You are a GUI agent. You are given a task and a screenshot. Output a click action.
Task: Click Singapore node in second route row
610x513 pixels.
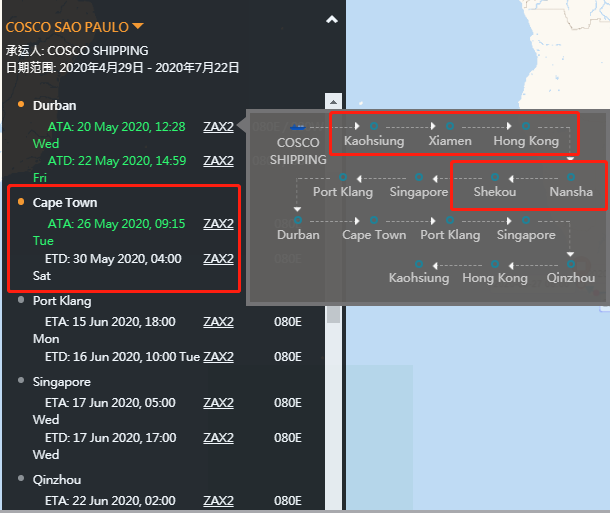(419, 177)
